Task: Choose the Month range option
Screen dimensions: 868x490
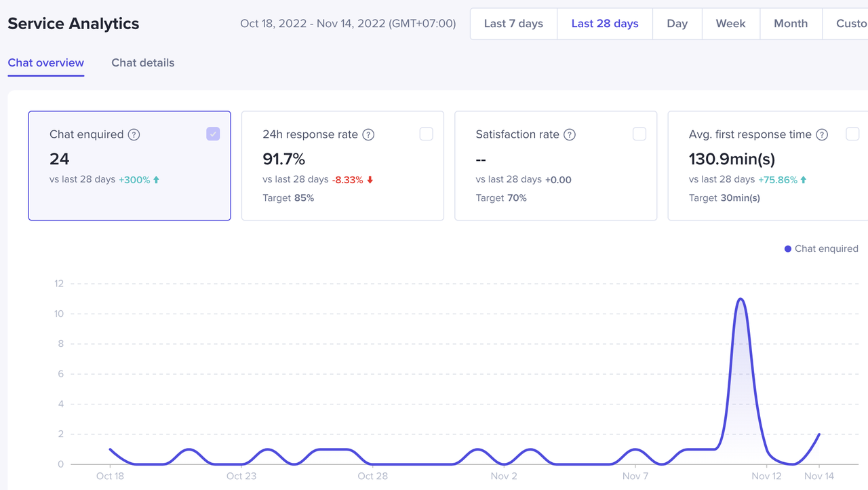Action: tap(791, 24)
